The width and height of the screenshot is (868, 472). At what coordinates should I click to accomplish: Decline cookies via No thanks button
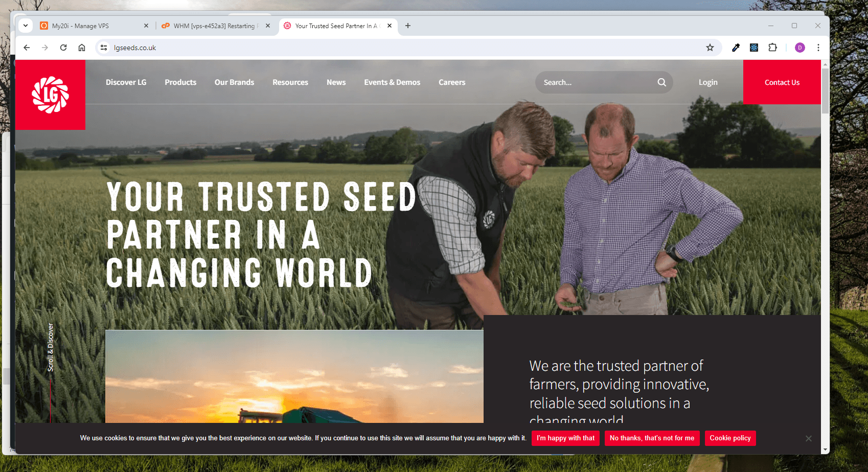(x=652, y=438)
